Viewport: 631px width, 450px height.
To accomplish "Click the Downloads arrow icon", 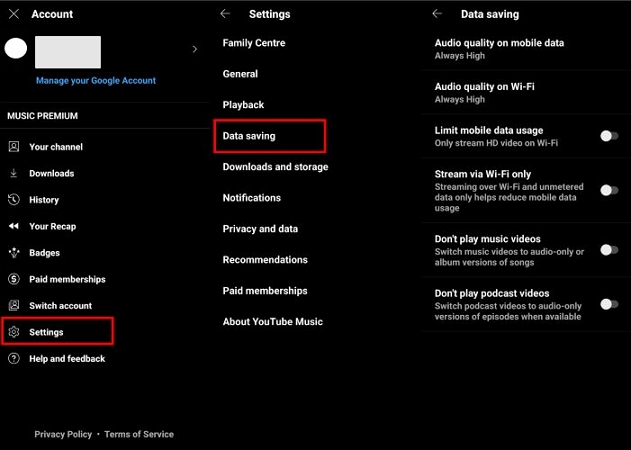I will tap(14, 173).
